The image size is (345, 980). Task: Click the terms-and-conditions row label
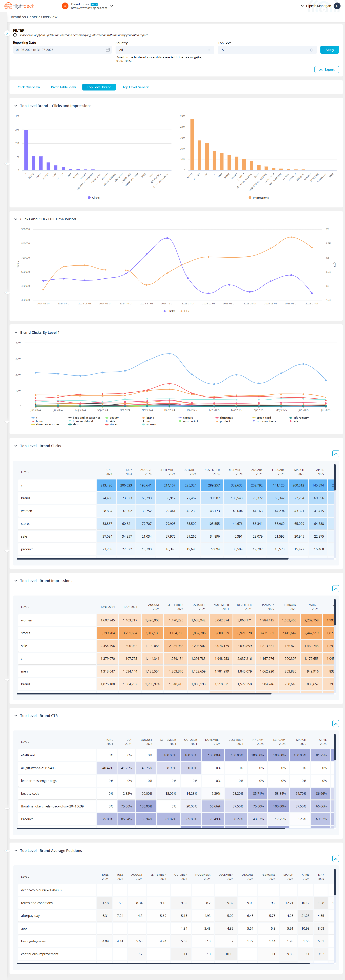[37, 903]
